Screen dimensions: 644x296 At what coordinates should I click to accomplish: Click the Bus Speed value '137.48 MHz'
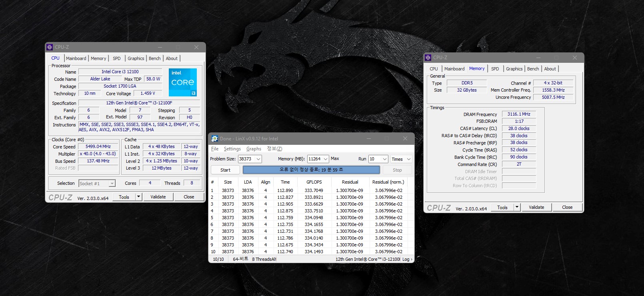[98, 161]
